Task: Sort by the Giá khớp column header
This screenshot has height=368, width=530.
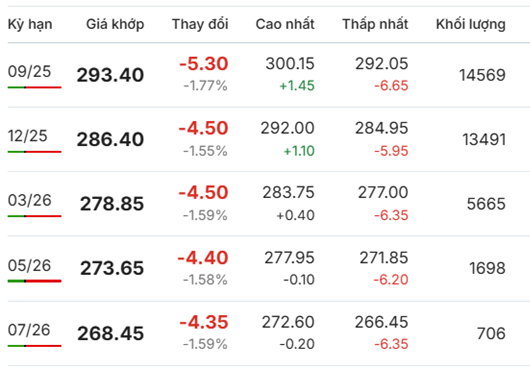Action: [x=115, y=25]
